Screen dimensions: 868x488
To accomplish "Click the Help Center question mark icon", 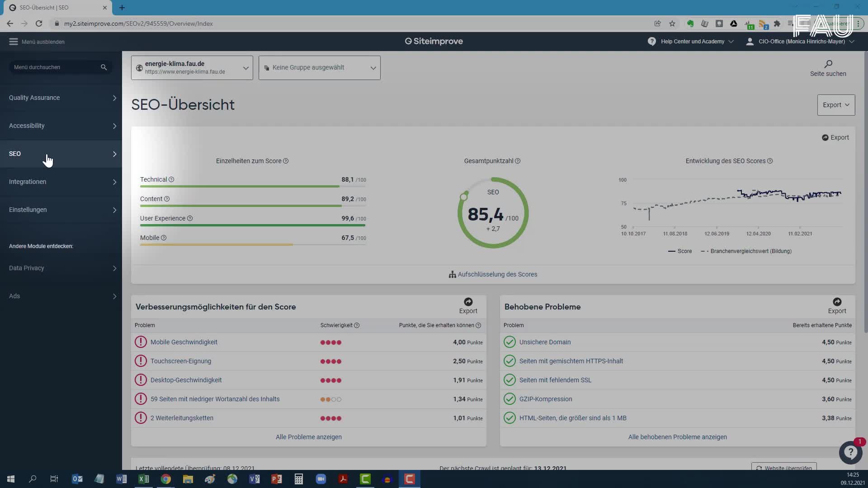I will pos(651,41).
